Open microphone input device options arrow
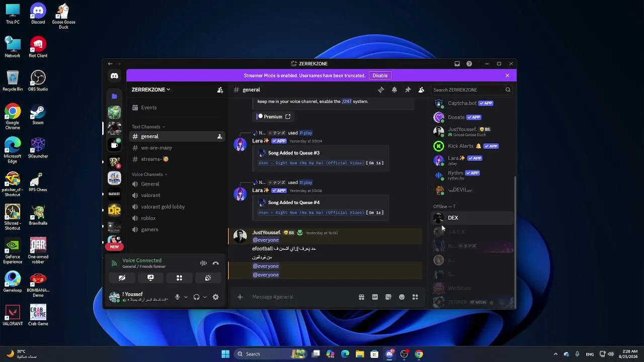Image resolution: width=644 pixels, height=362 pixels. point(186,297)
